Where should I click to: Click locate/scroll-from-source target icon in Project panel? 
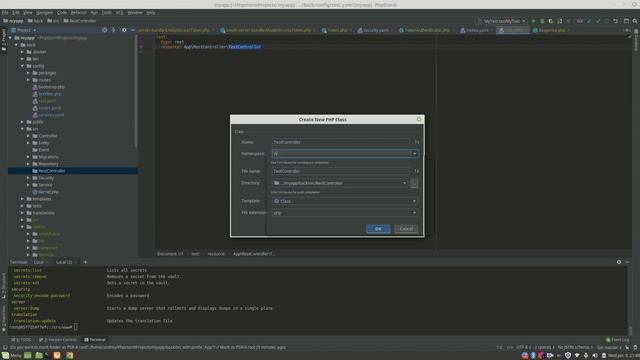coord(104,30)
